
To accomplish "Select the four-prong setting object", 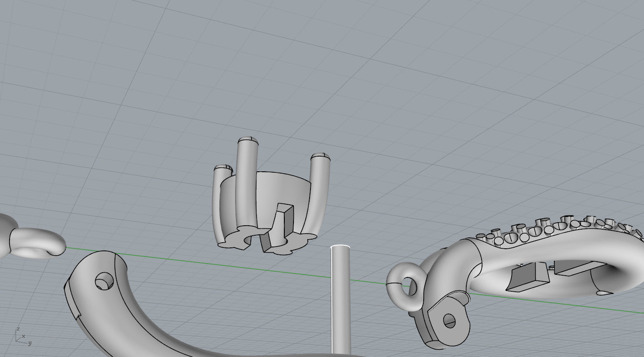I will click(x=270, y=196).
